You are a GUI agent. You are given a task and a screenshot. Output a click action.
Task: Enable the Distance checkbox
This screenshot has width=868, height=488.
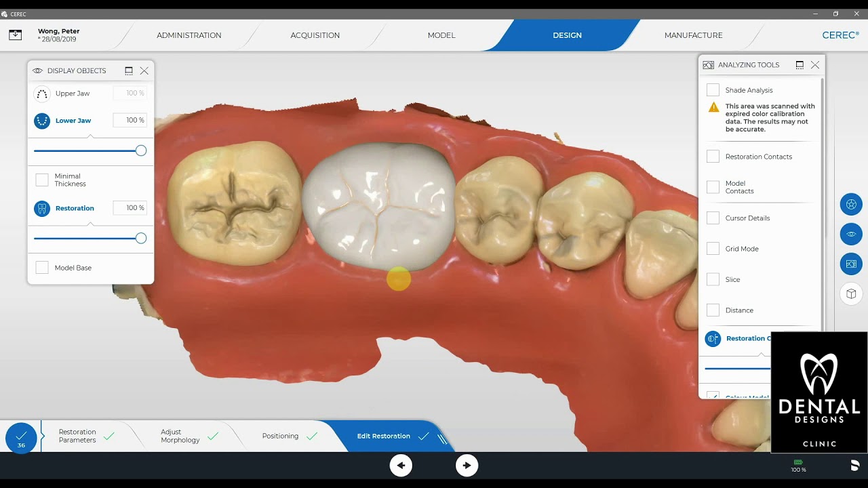pyautogui.click(x=713, y=310)
